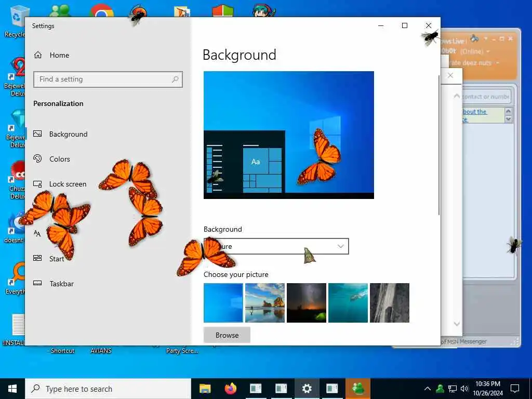Click the green Messenger icon in the system tray

[x=440, y=389]
